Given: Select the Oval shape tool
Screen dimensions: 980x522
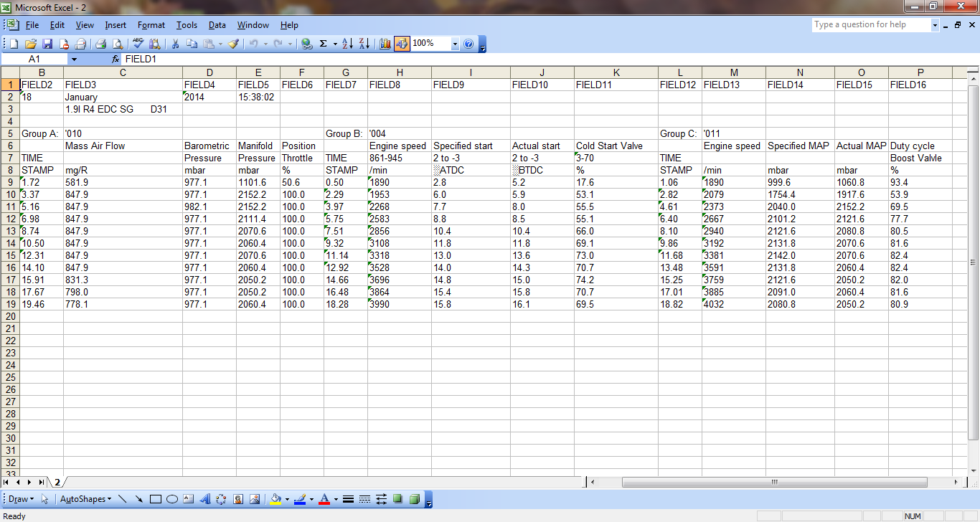Looking at the screenshot, I should [171, 499].
